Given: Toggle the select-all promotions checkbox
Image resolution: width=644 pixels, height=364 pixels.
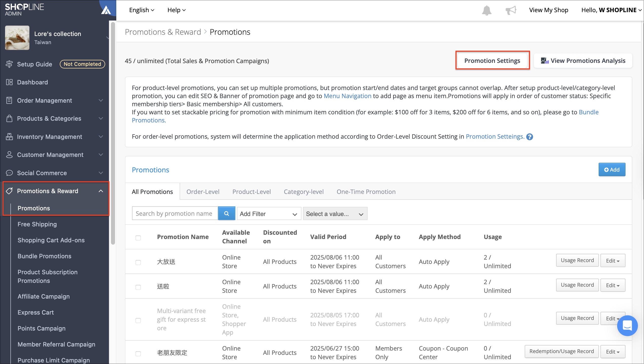Looking at the screenshot, I should (138, 238).
